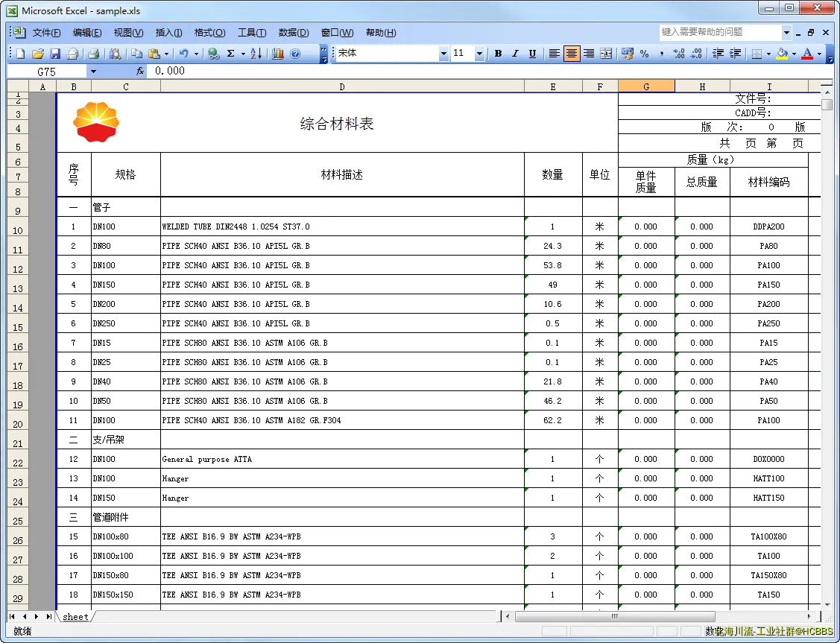Click the red font color button
The image size is (840, 643).
click(x=807, y=54)
